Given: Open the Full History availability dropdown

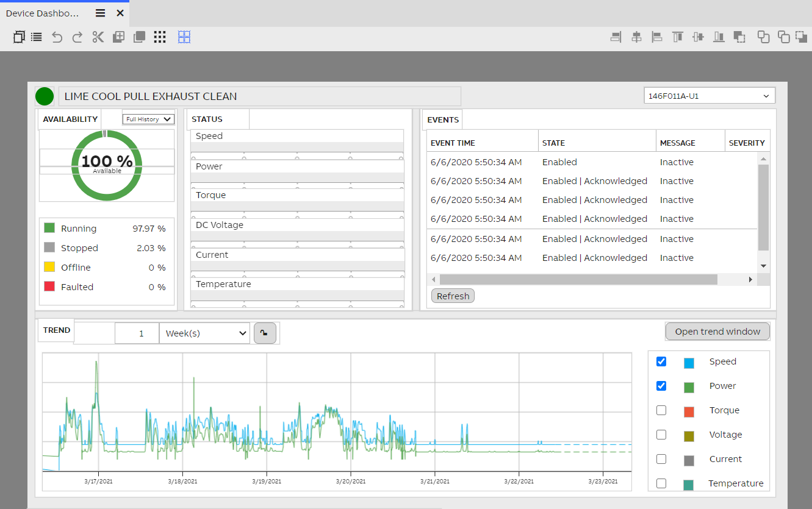Looking at the screenshot, I should click(x=148, y=119).
